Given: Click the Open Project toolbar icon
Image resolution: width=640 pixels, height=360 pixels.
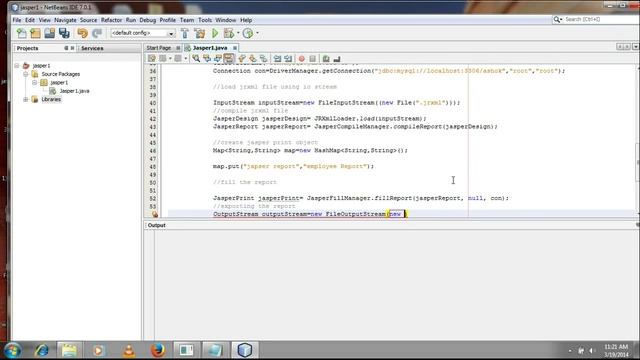Looking at the screenshot, I should pos(50,33).
